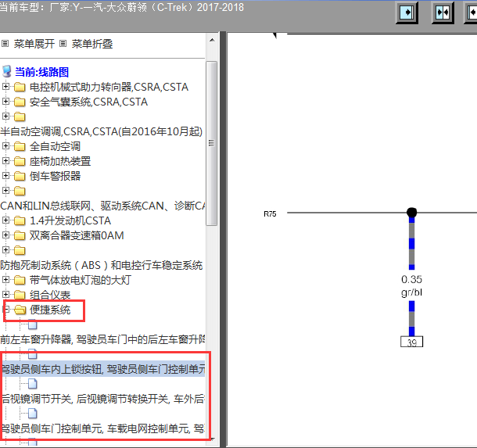Collapse the 便捷系统 folder

point(5,309)
